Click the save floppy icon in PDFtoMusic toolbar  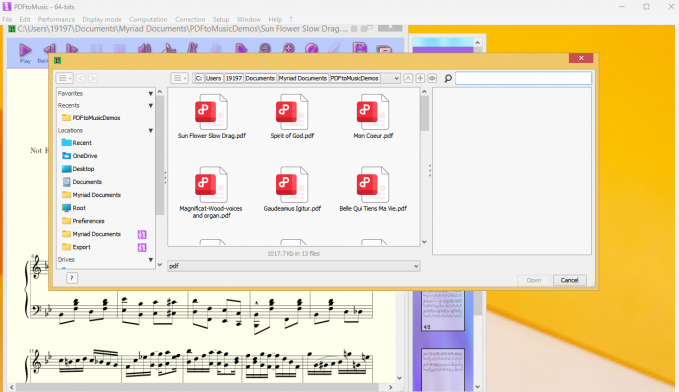360,49
